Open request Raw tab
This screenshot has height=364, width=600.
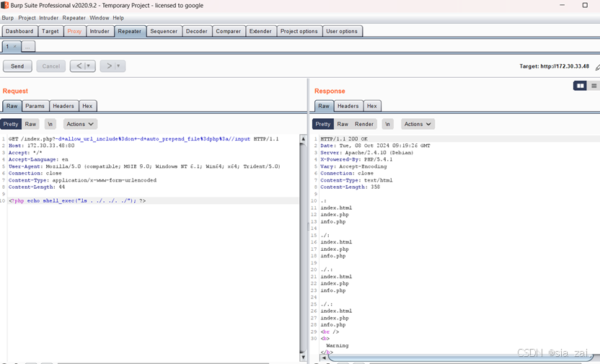(12, 106)
